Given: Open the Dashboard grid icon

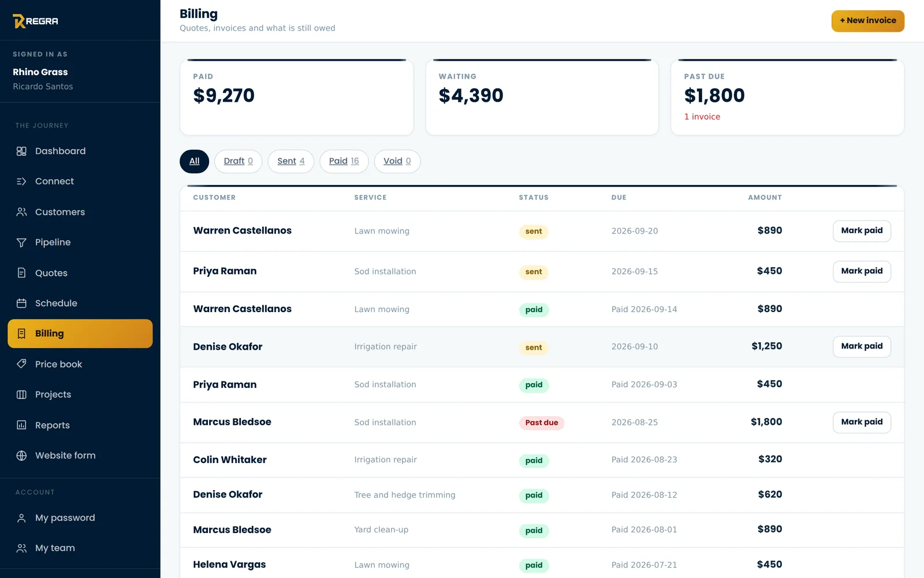Looking at the screenshot, I should click(21, 151).
